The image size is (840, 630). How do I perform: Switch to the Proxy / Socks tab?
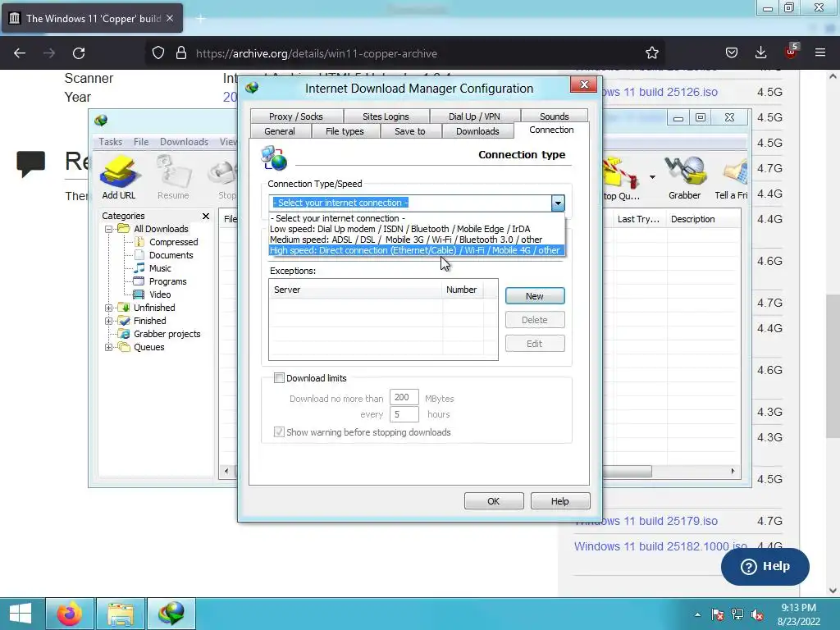tap(296, 116)
